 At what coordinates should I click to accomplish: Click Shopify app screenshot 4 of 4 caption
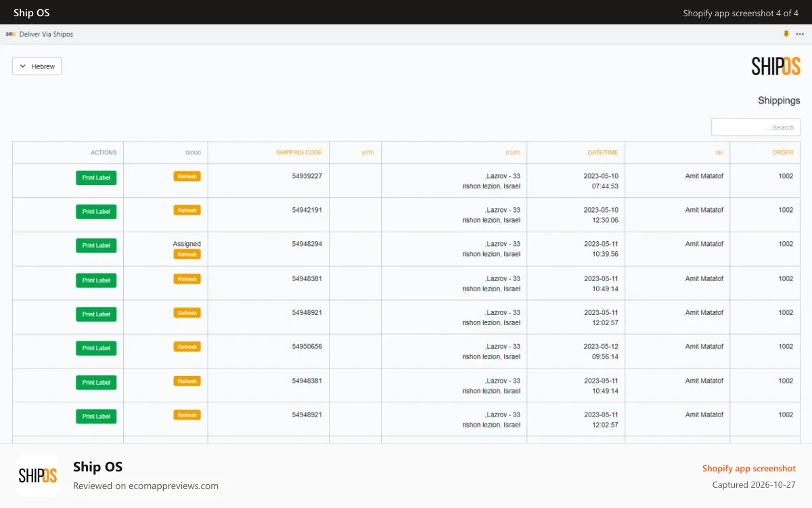click(740, 13)
